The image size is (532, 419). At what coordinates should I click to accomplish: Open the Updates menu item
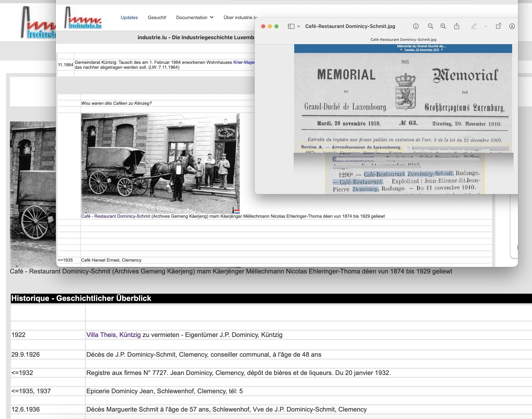(129, 17)
